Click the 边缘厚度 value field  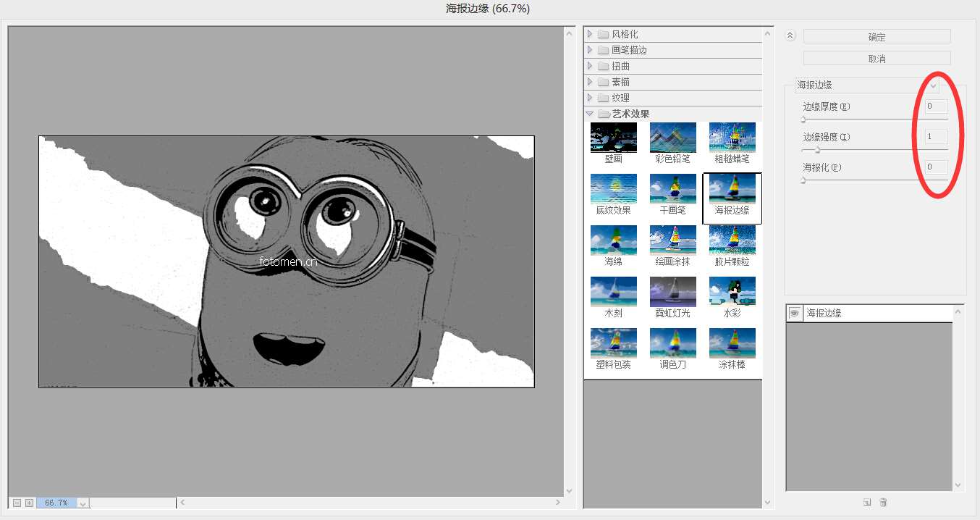tap(937, 106)
